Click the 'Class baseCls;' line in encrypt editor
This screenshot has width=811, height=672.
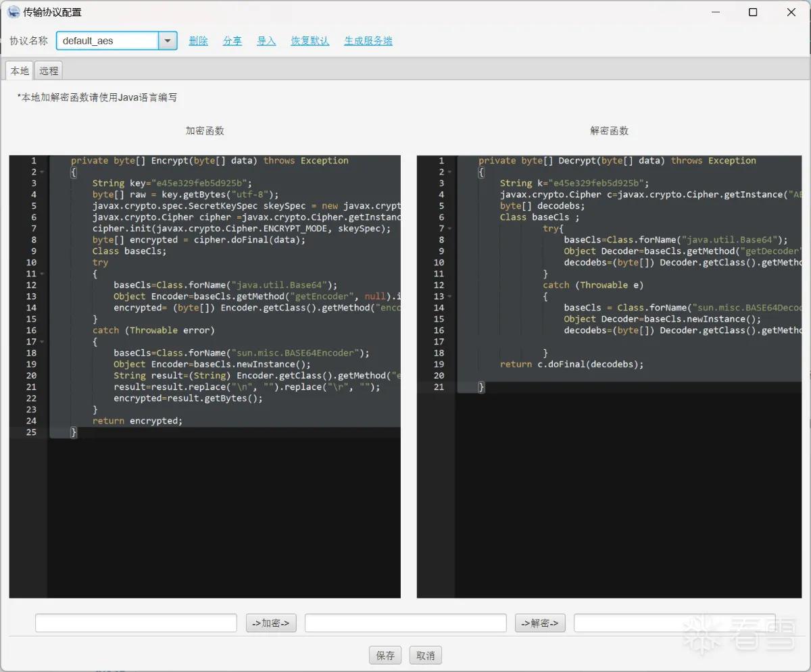(x=129, y=251)
